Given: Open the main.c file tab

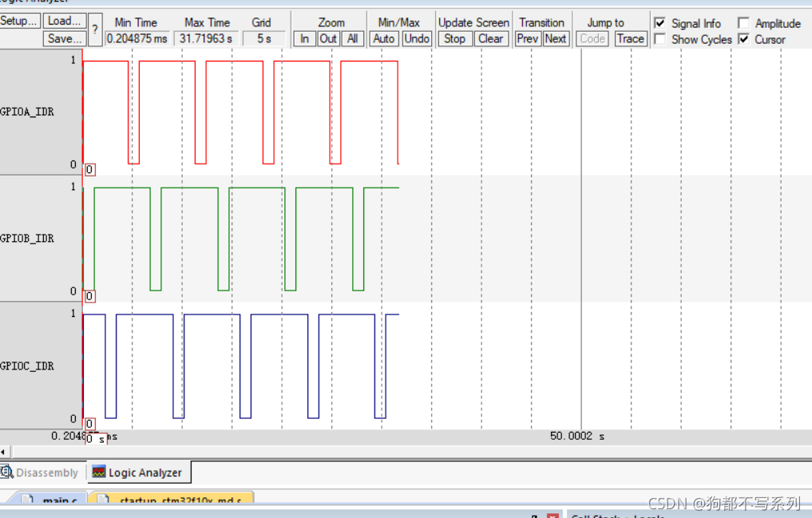Looking at the screenshot, I should [49, 499].
